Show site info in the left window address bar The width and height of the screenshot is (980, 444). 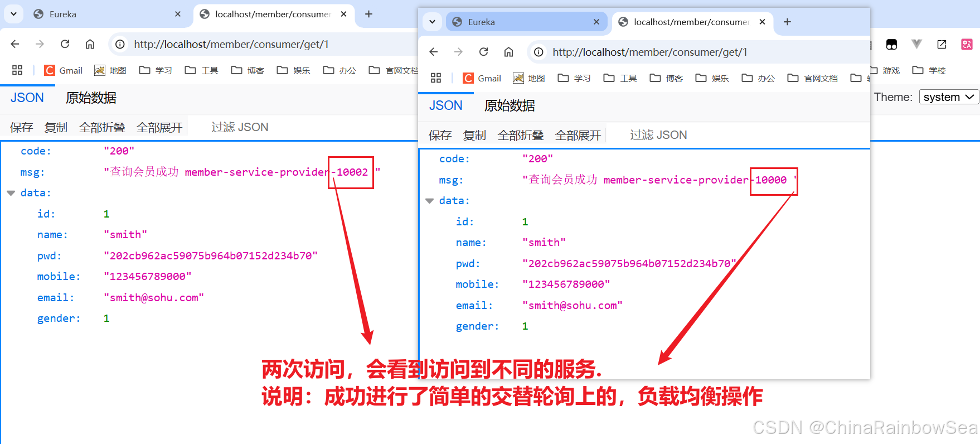[120, 44]
